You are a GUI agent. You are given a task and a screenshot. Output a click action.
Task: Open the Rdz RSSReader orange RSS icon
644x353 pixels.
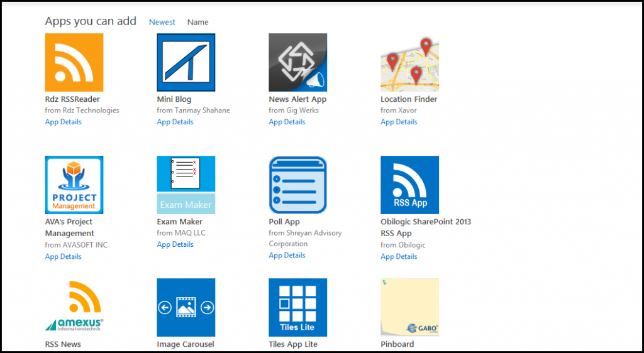tap(74, 62)
